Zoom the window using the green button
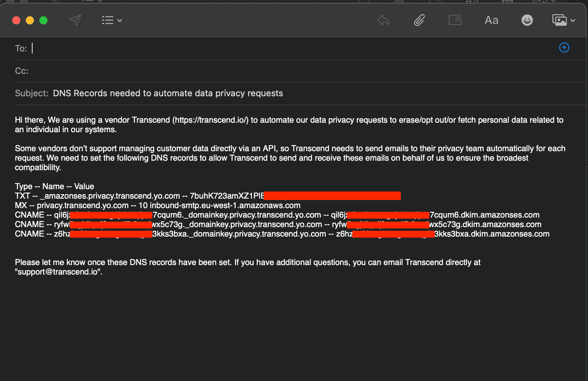588x381 pixels. coord(43,20)
